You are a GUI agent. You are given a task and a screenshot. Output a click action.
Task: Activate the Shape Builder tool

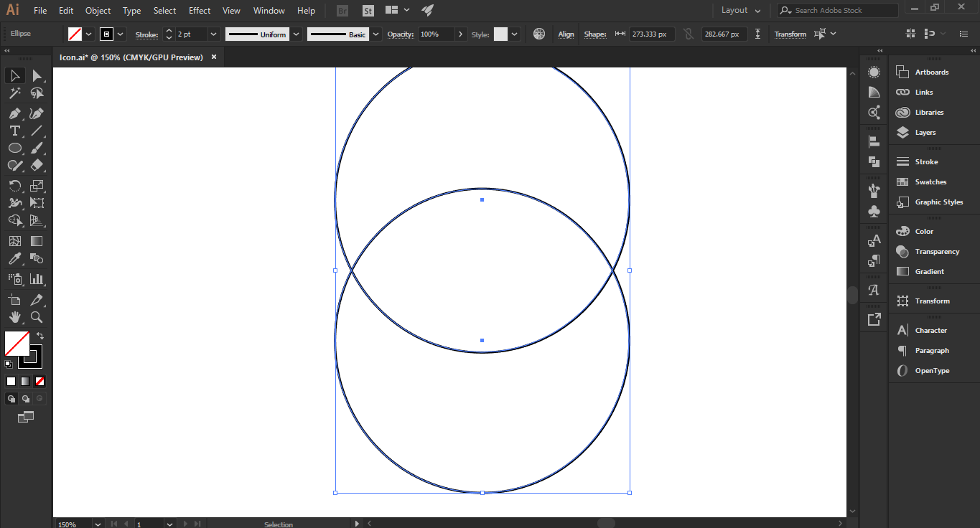point(14,220)
